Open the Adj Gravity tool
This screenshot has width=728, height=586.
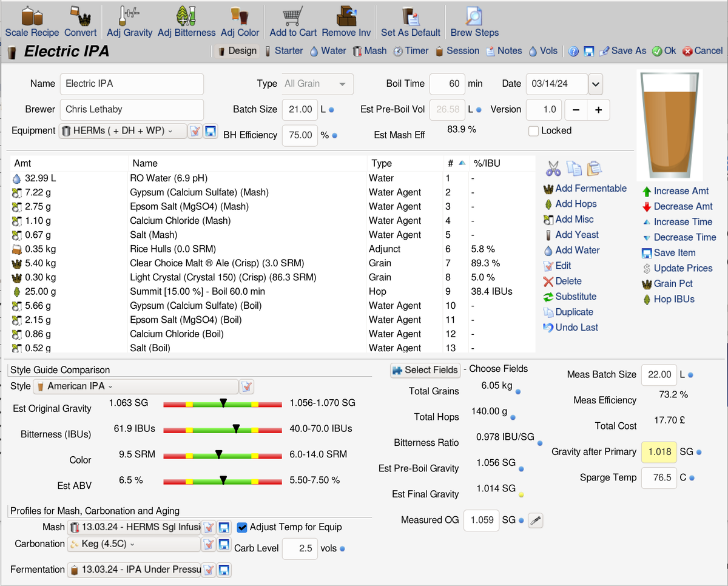coord(129,16)
